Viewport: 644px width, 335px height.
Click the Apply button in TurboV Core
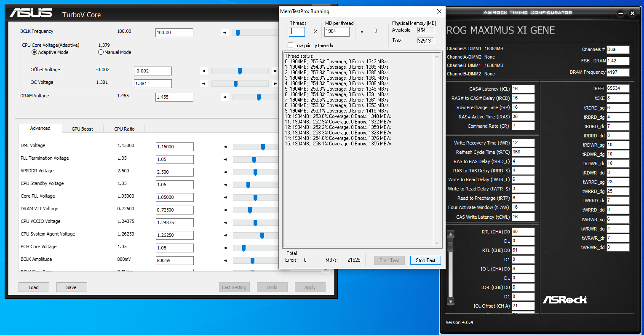(310, 287)
